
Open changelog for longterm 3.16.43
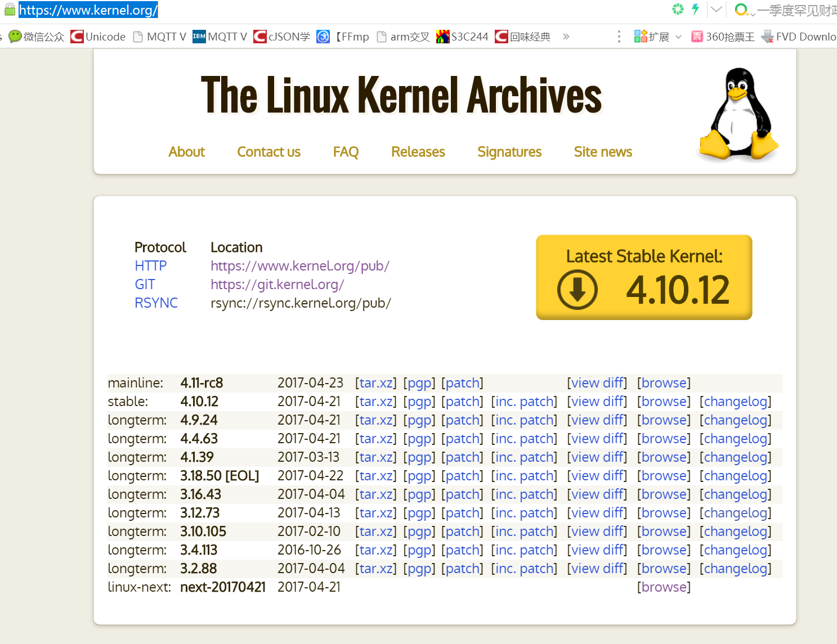pos(736,494)
